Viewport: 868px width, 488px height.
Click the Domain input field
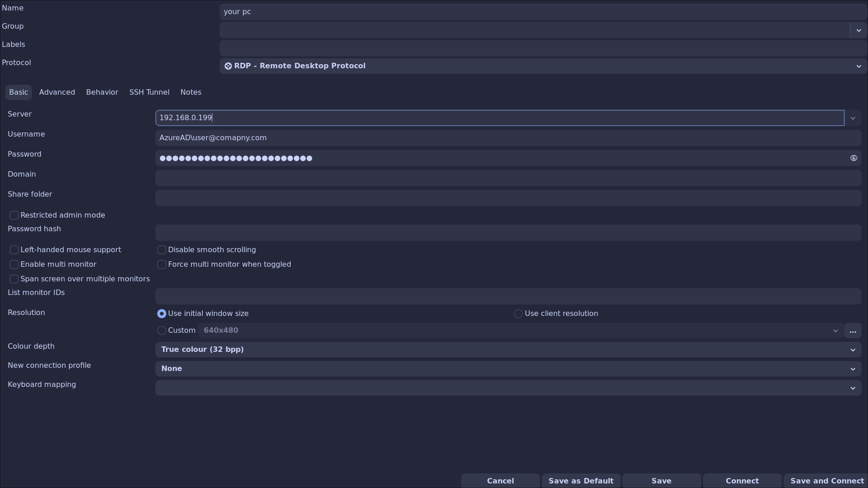pyautogui.click(x=508, y=178)
